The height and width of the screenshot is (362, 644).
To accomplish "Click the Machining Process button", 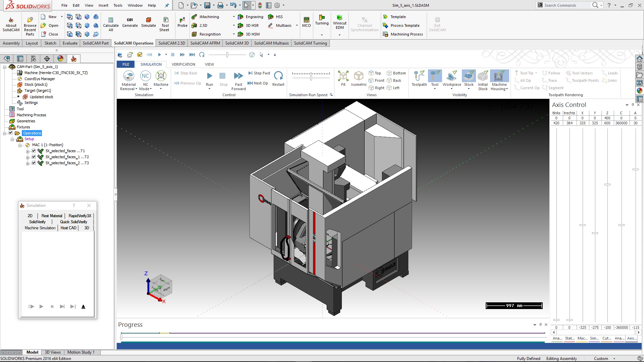I will 402,34.
